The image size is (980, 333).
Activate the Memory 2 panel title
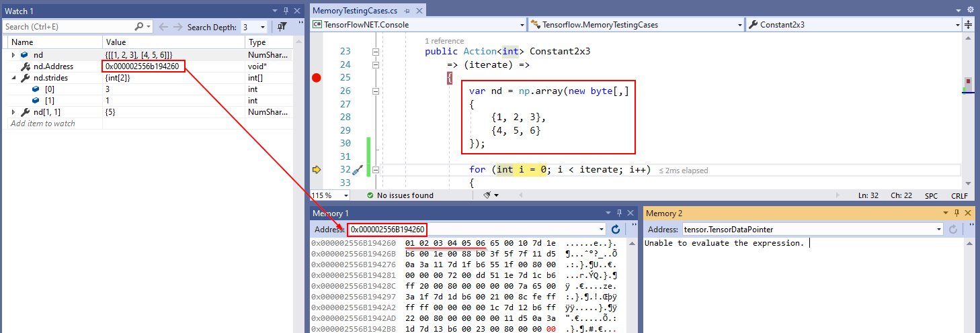tap(663, 213)
